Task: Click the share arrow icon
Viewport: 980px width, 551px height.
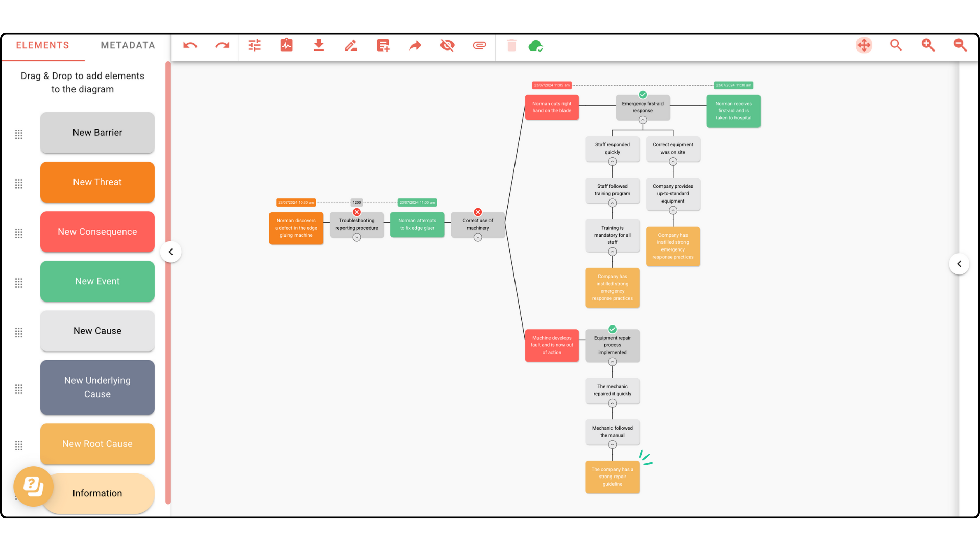Action: point(415,46)
